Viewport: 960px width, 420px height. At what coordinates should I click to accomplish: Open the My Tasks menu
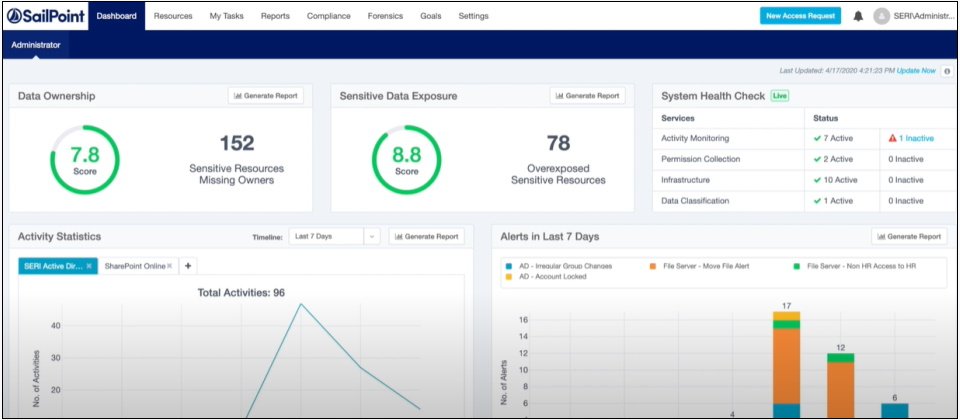point(227,17)
